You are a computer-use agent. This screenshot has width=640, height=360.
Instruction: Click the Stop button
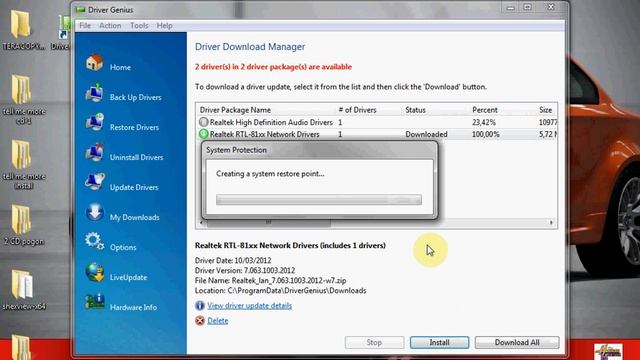tap(374, 342)
